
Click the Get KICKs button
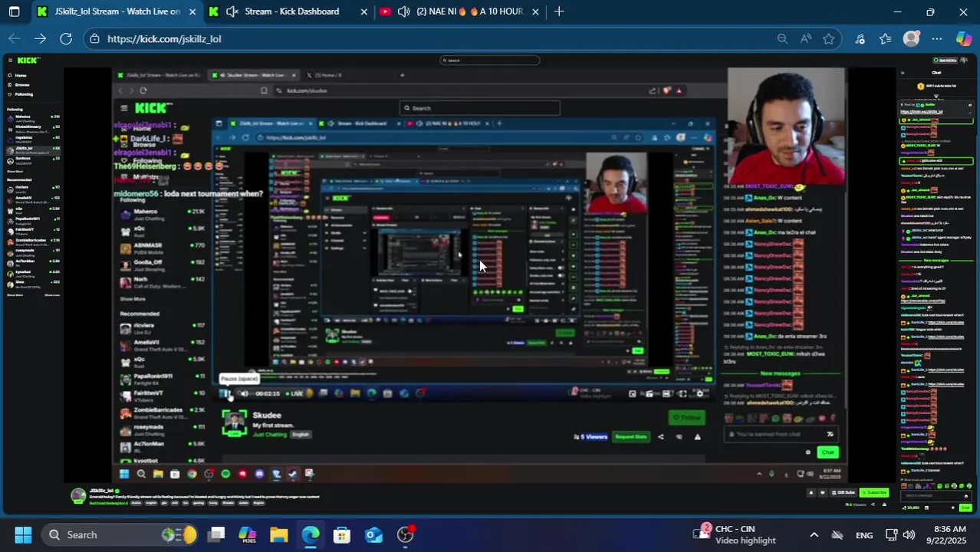(945, 60)
